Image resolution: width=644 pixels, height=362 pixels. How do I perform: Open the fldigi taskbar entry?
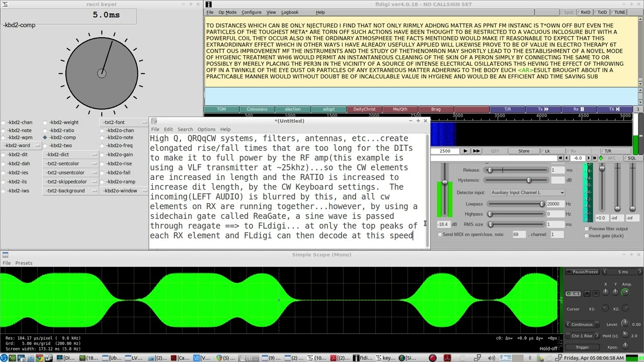[362, 358]
